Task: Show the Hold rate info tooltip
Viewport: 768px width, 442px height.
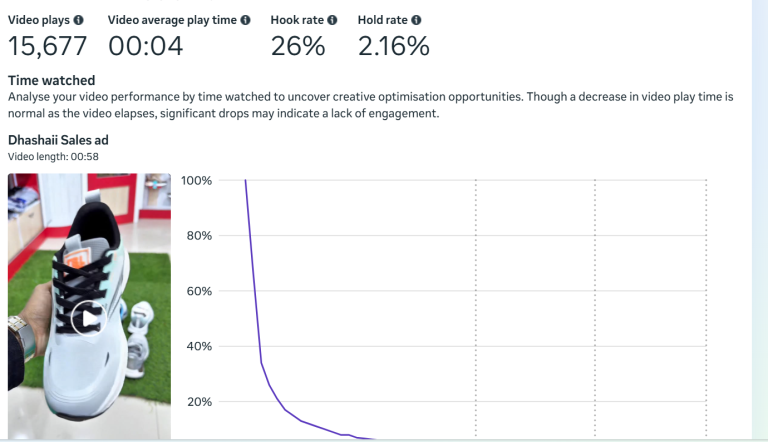Action: point(416,20)
